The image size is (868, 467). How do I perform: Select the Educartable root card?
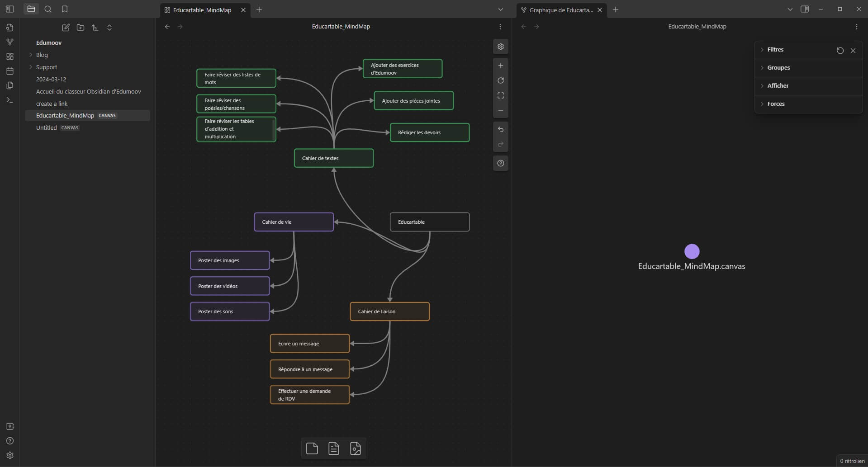coord(430,222)
